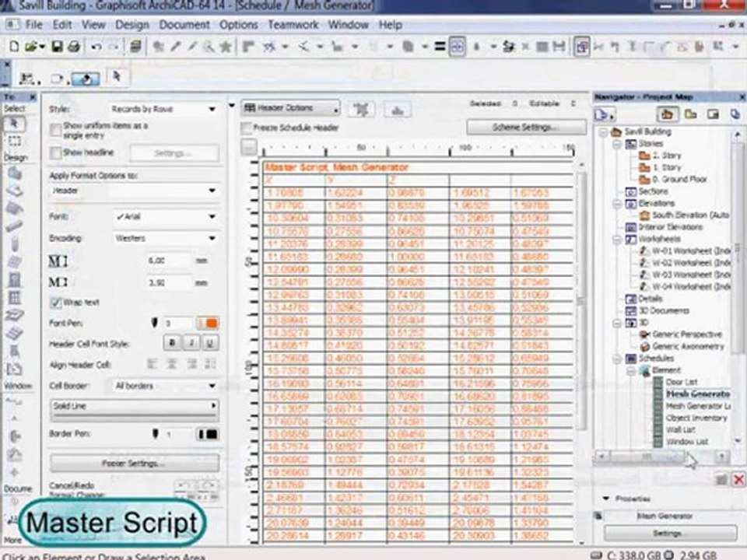The image size is (747, 560).
Task: Open the Header Options dropdown
Action: tap(290, 109)
